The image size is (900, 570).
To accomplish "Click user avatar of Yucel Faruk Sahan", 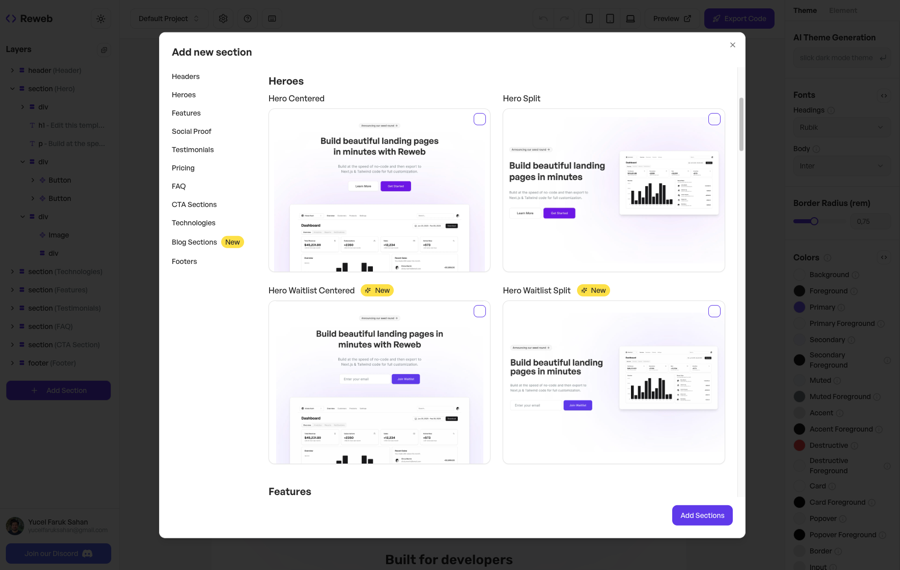I will click(x=15, y=526).
